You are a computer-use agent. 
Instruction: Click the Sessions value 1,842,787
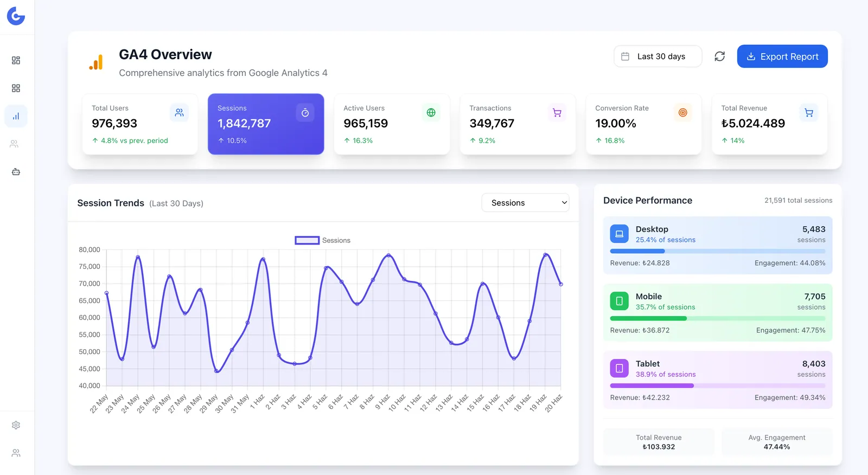coord(244,124)
